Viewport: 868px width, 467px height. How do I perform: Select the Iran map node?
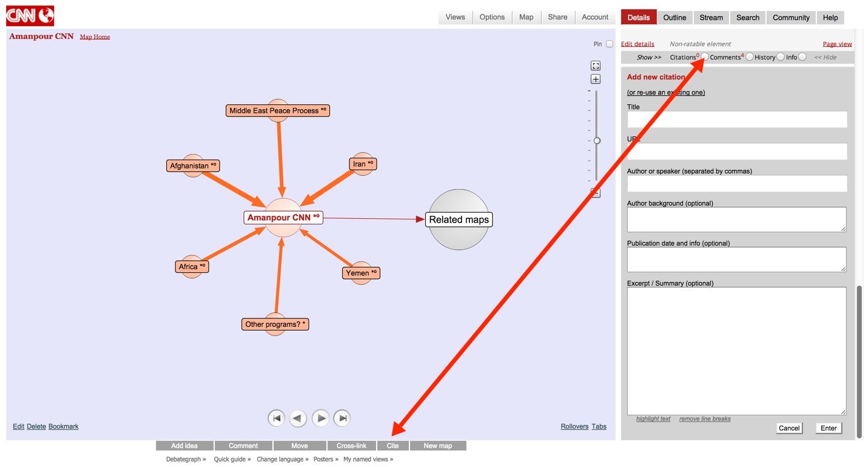(363, 164)
